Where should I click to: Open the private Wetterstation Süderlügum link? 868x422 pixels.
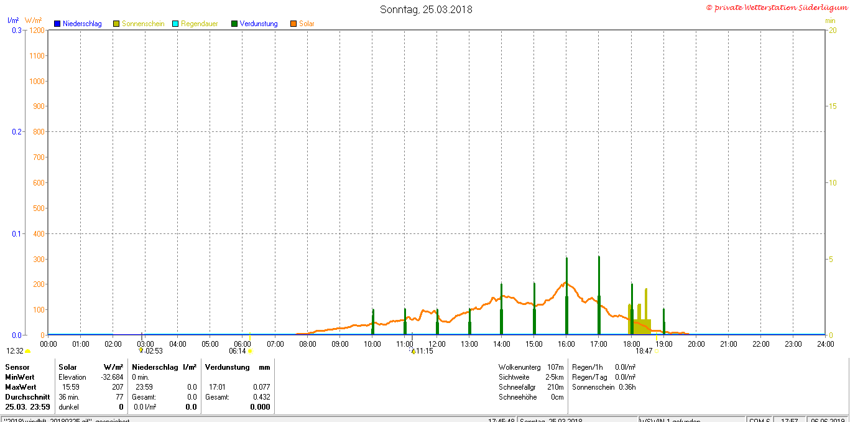pyautogui.click(x=777, y=7)
